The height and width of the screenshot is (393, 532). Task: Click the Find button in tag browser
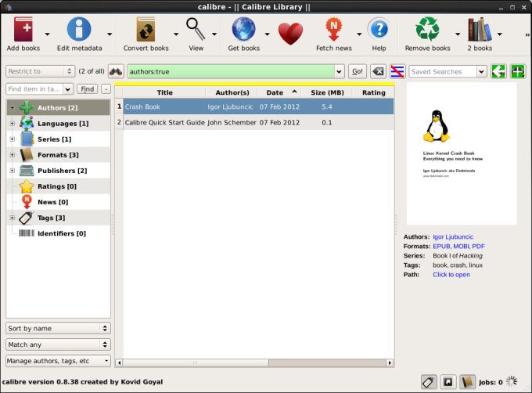click(87, 89)
